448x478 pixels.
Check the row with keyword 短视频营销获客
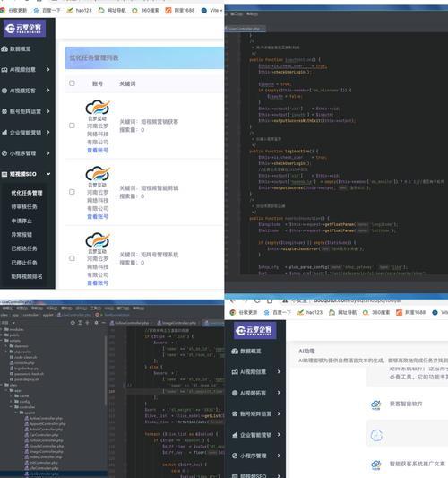(x=72, y=126)
